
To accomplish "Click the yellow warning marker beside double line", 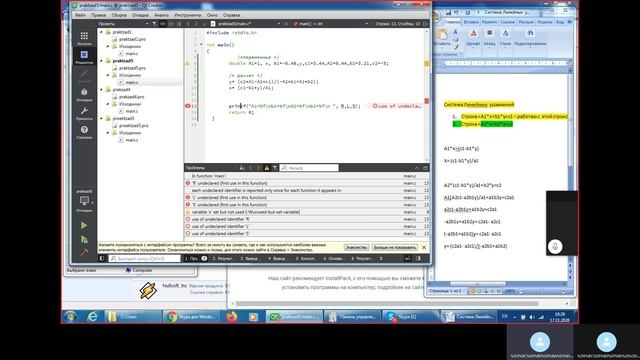I will coord(187,63).
